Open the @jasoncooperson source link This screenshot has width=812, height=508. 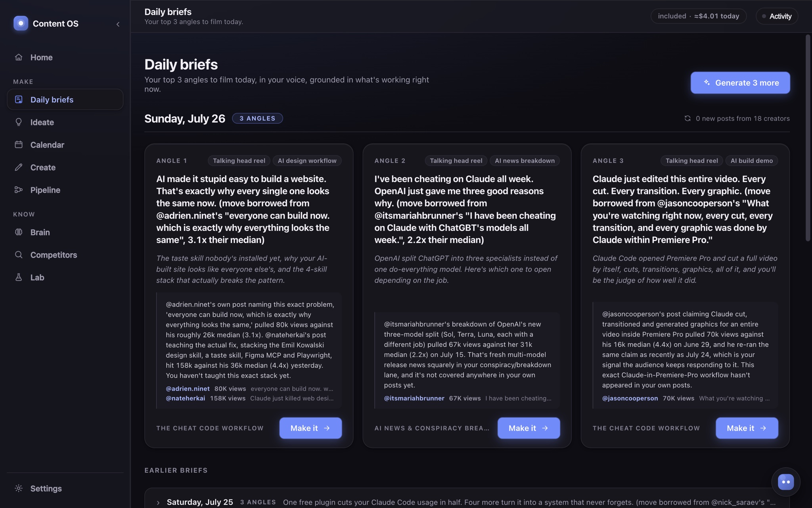click(630, 398)
